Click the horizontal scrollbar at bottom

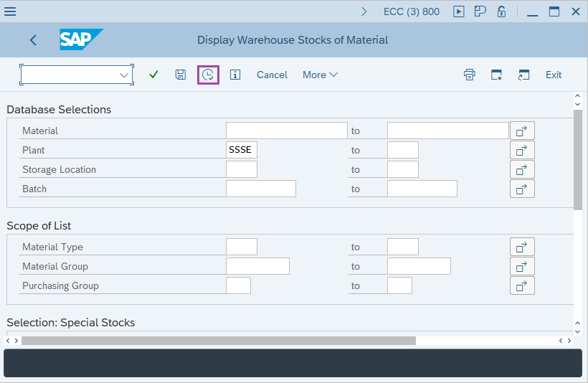coord(218,341)
